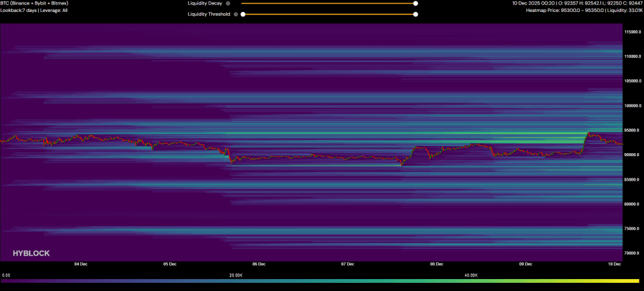Click the Liquidity Threshold right slider handle
Image resolution: width=644 pixels, height=291 pixels.
[x=416, y=14]
